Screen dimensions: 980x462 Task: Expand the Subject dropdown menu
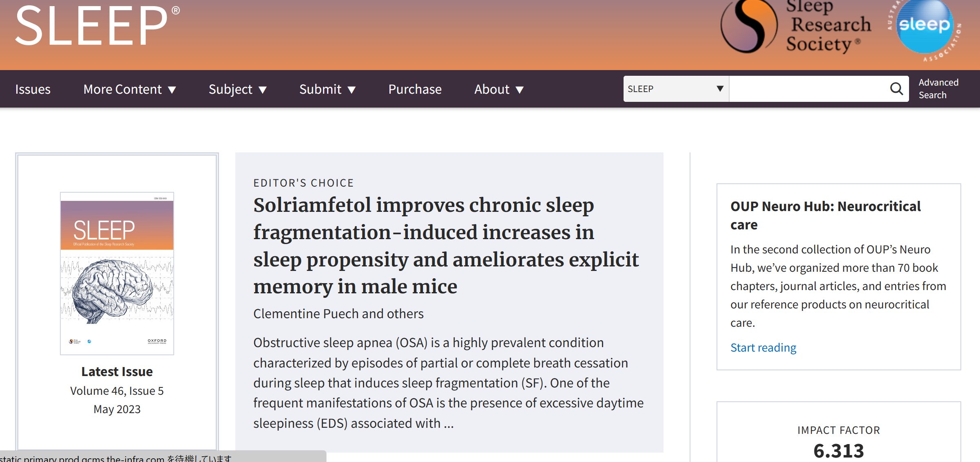[x=237, y=89]
